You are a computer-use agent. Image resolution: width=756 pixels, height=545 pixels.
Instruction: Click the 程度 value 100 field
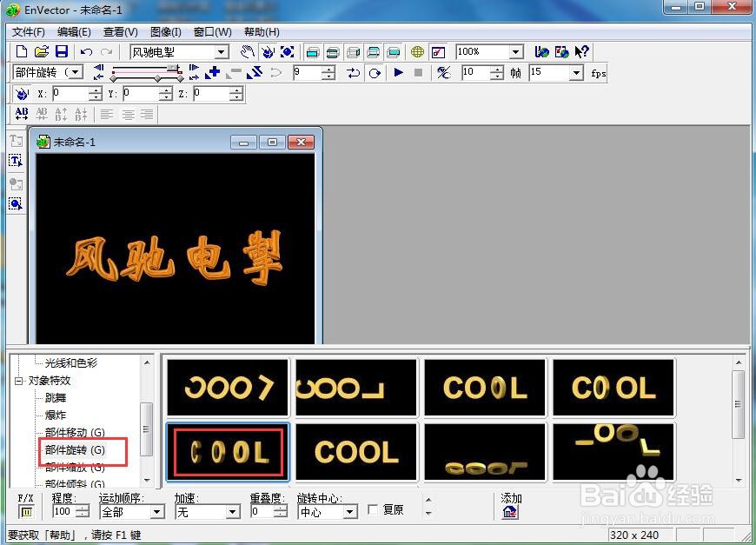point(64,512)
